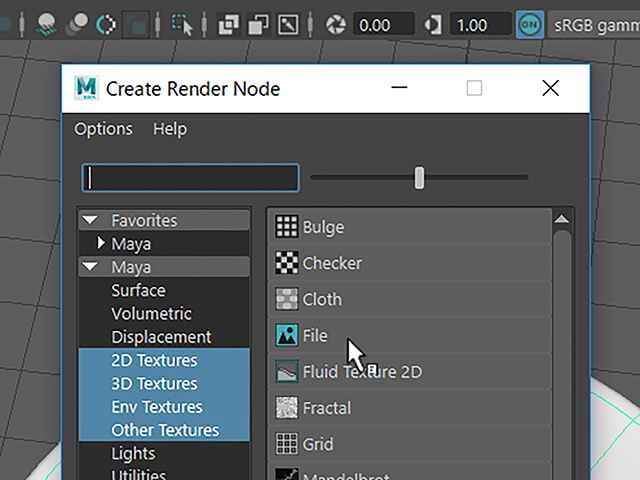Image resolution: width=640 pixels, height=480 pixels.
Task: Click the overlapping squares XRay icon
Action: [x=229, y=24]
